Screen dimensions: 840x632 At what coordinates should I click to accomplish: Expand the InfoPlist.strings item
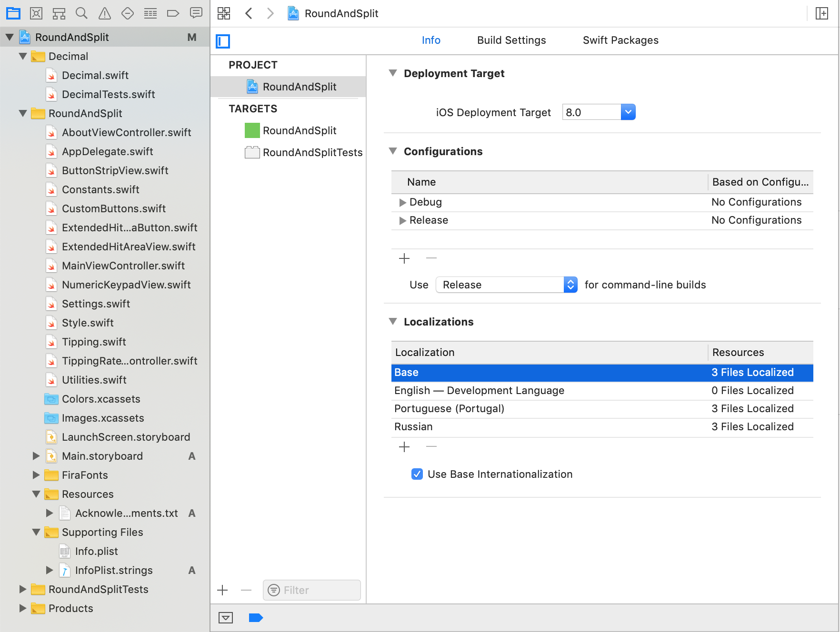click(50, 570)
